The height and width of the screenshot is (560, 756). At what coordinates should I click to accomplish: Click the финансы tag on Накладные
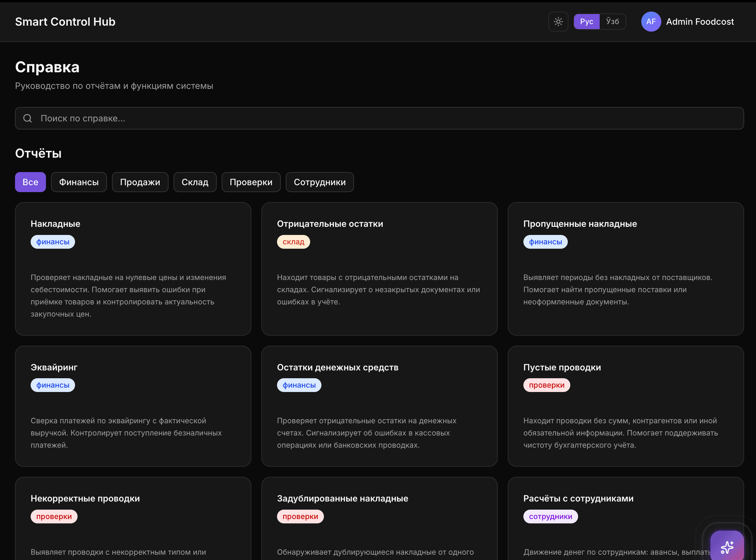tap(53, 242)
